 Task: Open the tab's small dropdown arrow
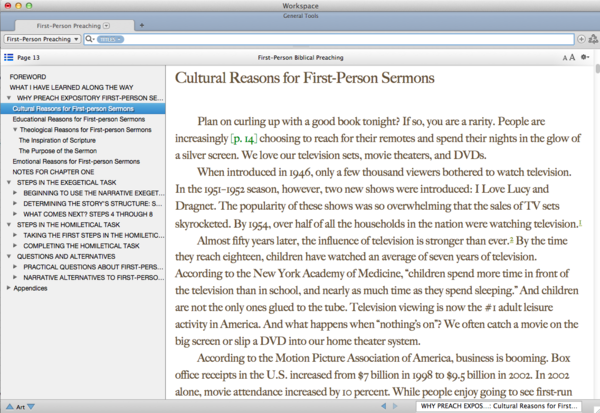[107, 26]
